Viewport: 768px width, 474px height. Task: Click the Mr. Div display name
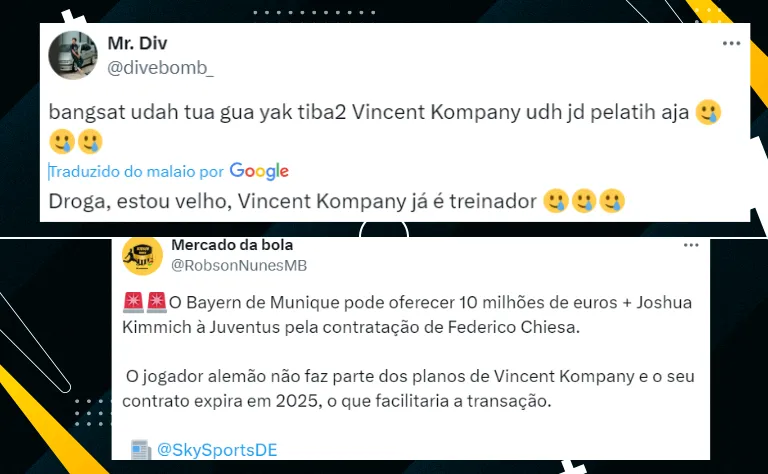tap(137, 43)
